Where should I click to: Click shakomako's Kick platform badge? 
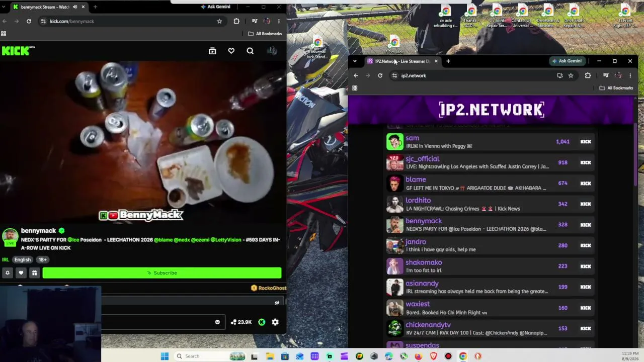tap(585, 266)
